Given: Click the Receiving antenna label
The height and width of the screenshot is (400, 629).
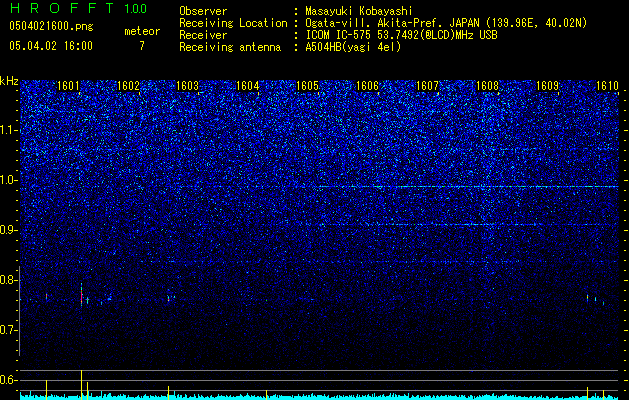Looking at the screenshot, I should [230, 47].
